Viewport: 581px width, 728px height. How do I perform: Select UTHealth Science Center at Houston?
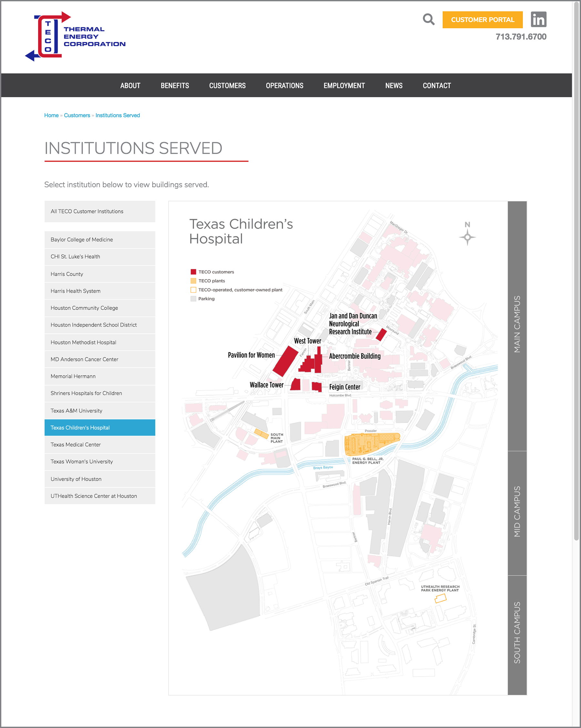[100, 496]
